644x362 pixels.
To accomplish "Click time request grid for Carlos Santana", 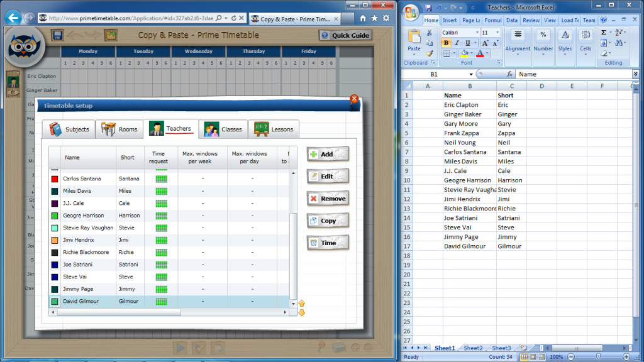I will coord(162,179).
